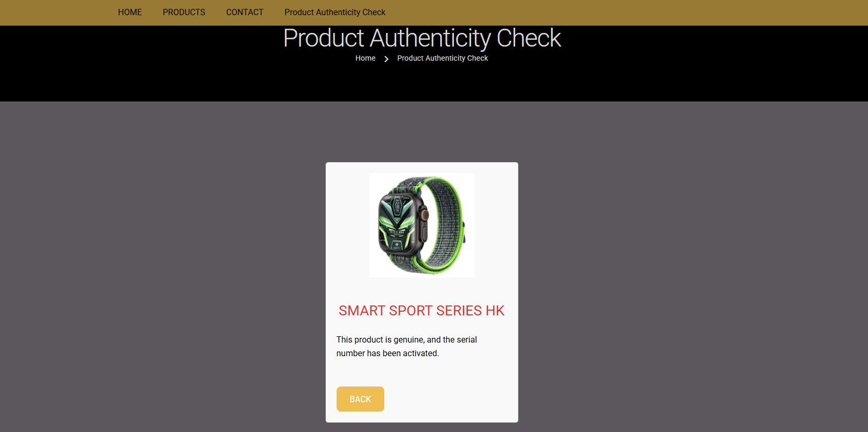Click the green nylon strap loop
The width and height of the screenshot is (868, 432).
pyautogui.click(x=444, y=225)
